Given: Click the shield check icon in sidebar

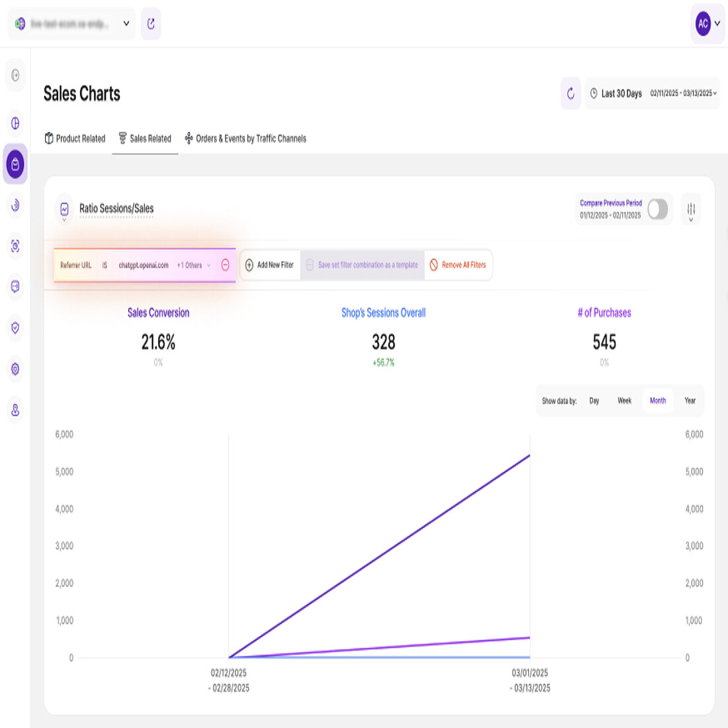Looking at the screenshot, I should 15,328.
